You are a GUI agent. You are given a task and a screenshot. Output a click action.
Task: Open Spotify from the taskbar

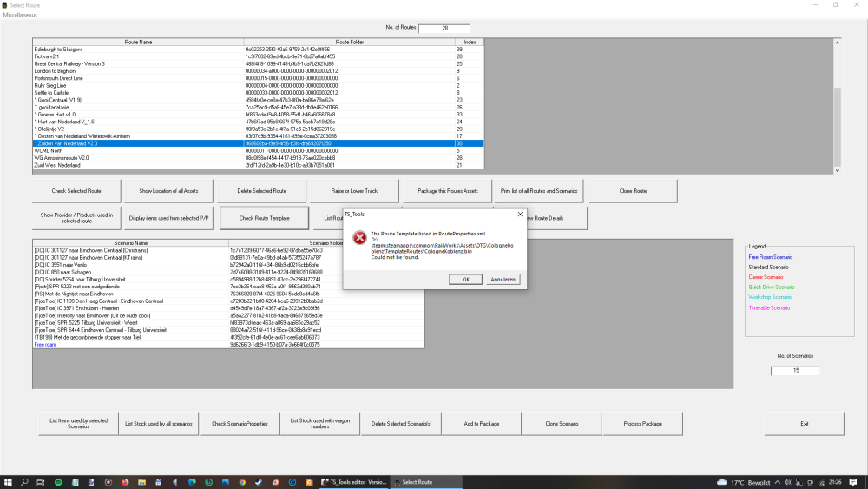58,482
